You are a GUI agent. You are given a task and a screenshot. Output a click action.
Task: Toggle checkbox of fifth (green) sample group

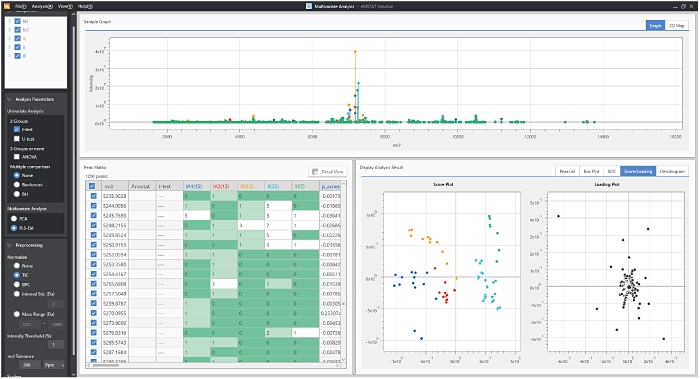(x=17, y=56)
